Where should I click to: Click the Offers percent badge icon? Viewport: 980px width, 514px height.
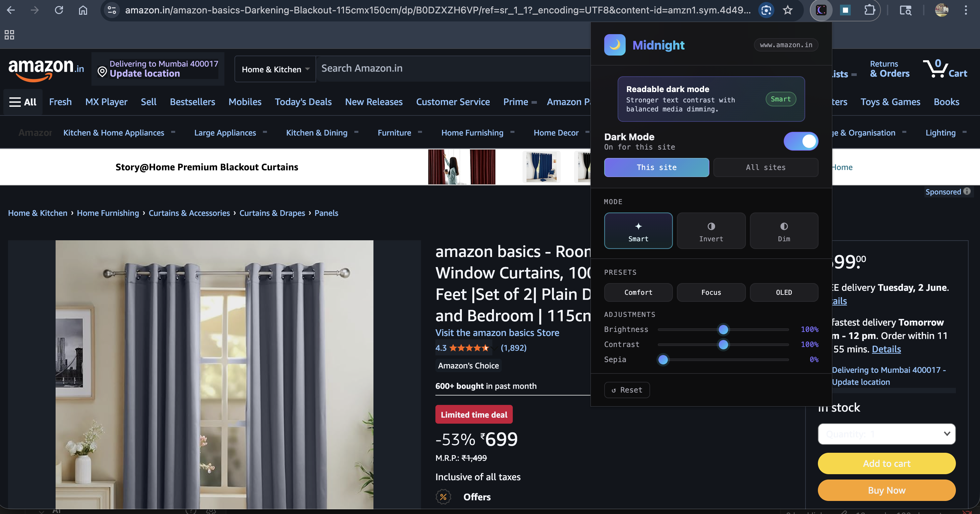coord(443,497)
